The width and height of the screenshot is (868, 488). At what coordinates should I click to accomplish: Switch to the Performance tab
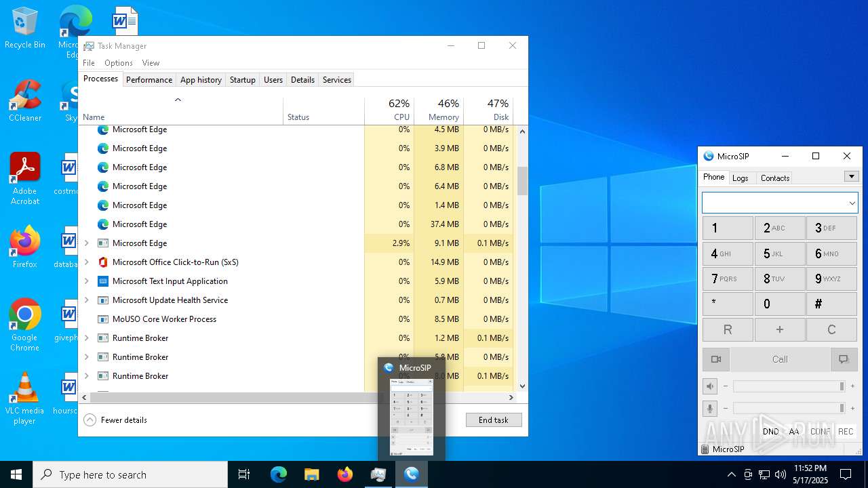coord(149,80)
